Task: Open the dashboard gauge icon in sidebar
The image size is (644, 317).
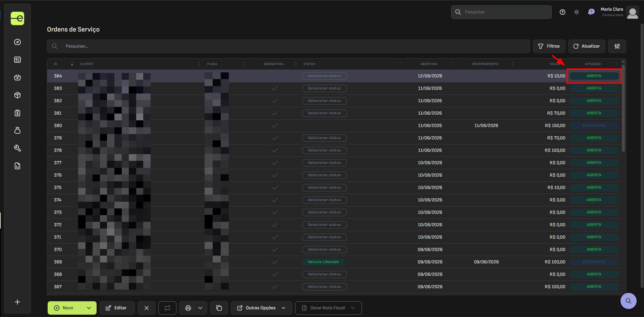Action: click(x=17, y=42)
